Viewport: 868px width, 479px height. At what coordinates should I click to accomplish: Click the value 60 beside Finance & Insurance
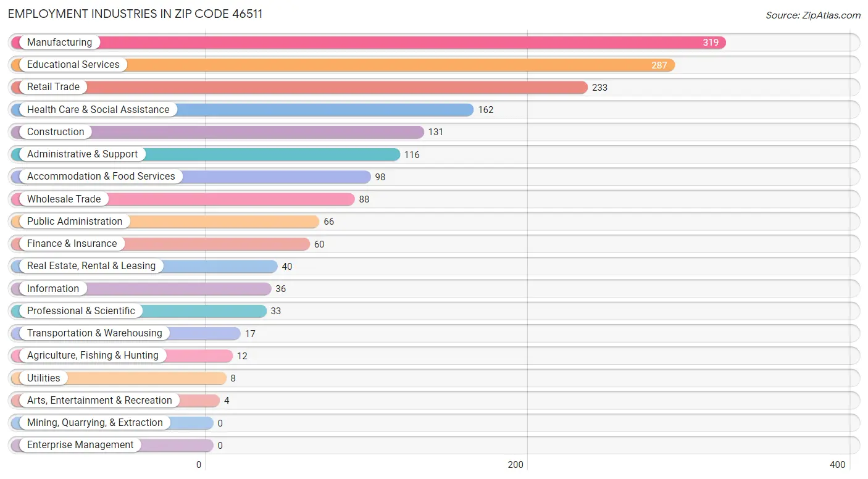(319, 244)
